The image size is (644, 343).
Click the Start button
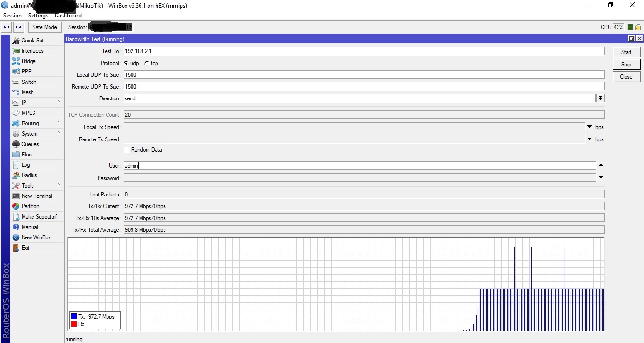(627, 52)
